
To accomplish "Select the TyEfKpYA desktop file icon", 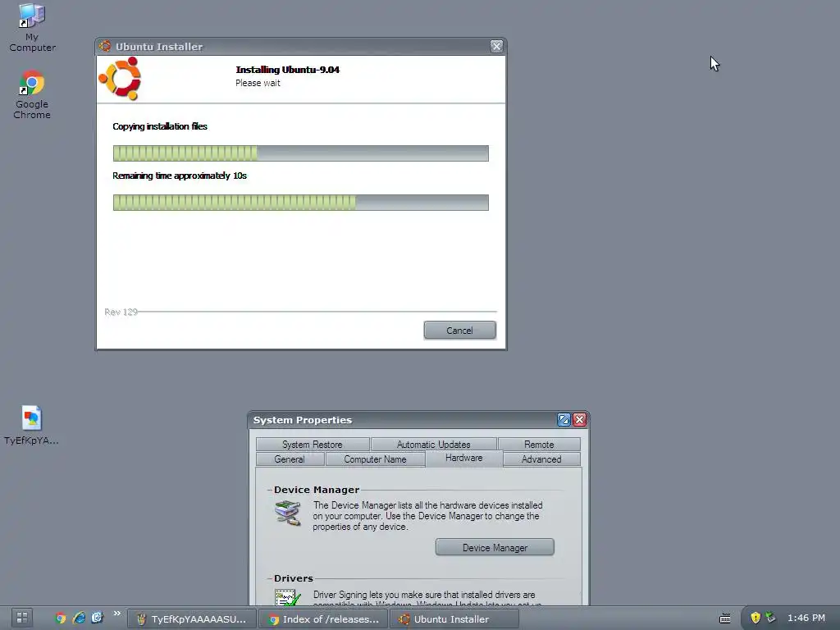I will [x=31, y=426].
